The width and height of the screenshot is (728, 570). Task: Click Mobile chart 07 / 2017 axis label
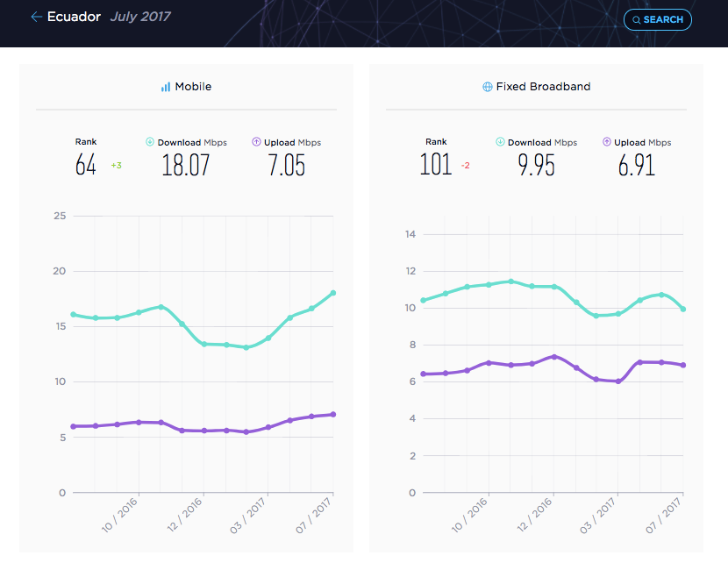313,516
